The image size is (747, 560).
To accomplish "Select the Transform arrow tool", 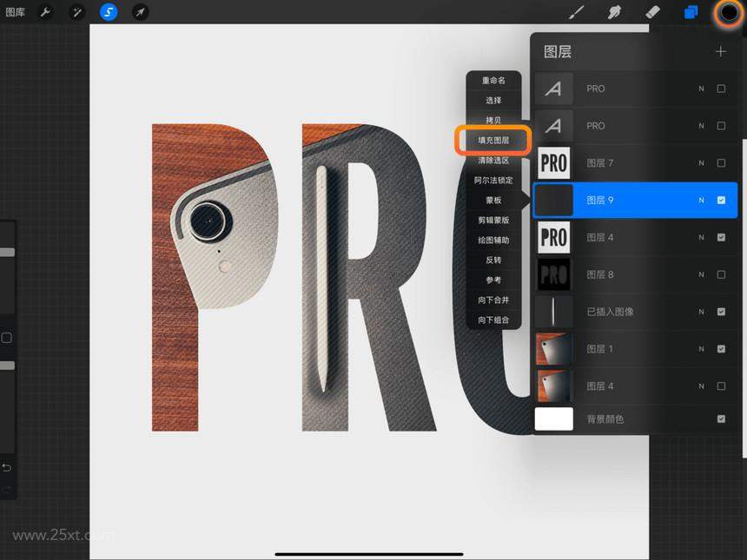I will tap(140, 12).
